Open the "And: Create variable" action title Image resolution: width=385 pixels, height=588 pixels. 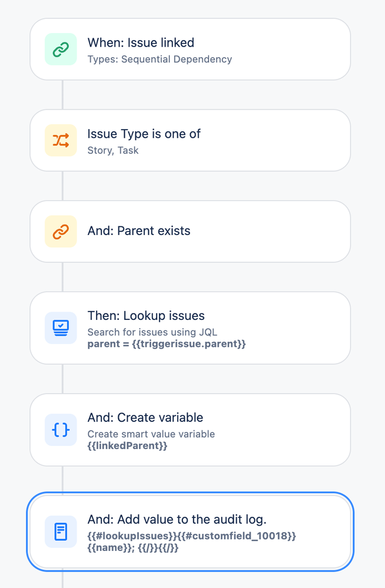(x=145, y=418)
